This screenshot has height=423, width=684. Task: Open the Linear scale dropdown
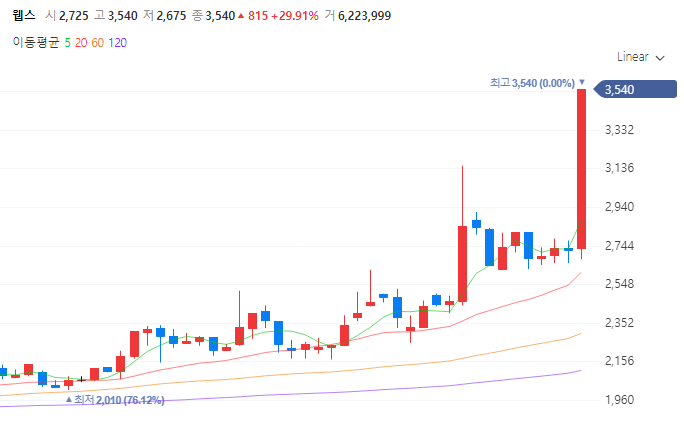coord(640,57)
